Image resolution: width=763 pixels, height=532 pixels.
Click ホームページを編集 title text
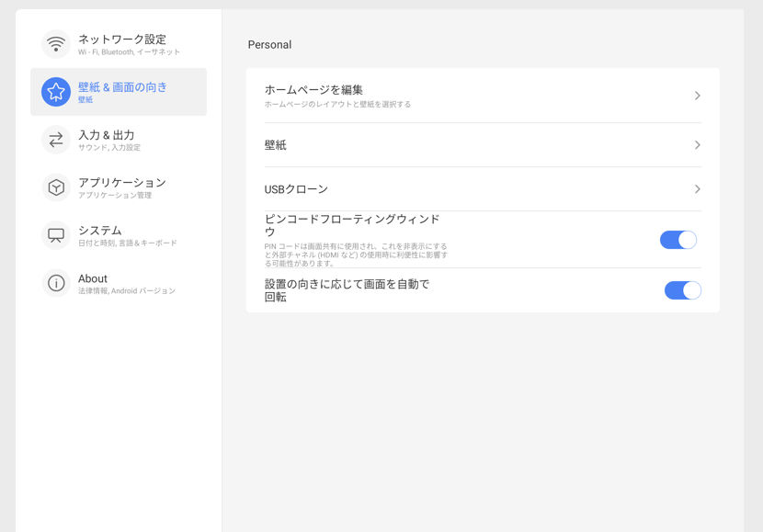pos(313,90)
